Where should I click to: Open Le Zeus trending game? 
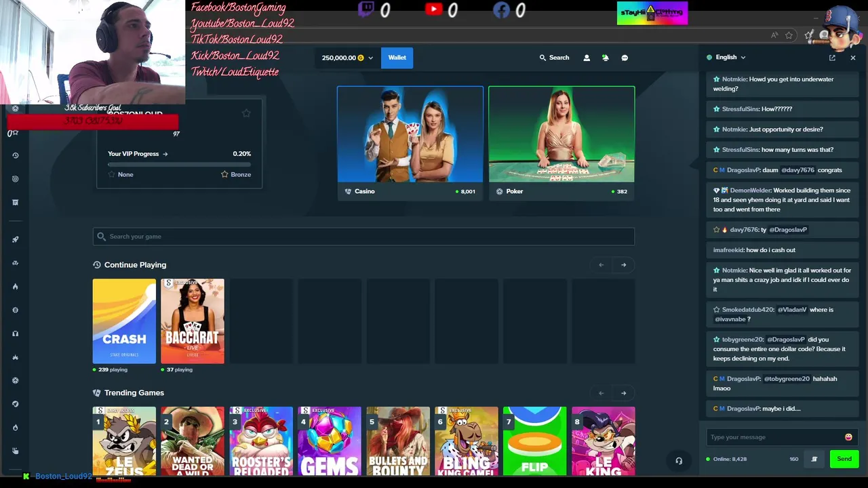tap(124, 441)
